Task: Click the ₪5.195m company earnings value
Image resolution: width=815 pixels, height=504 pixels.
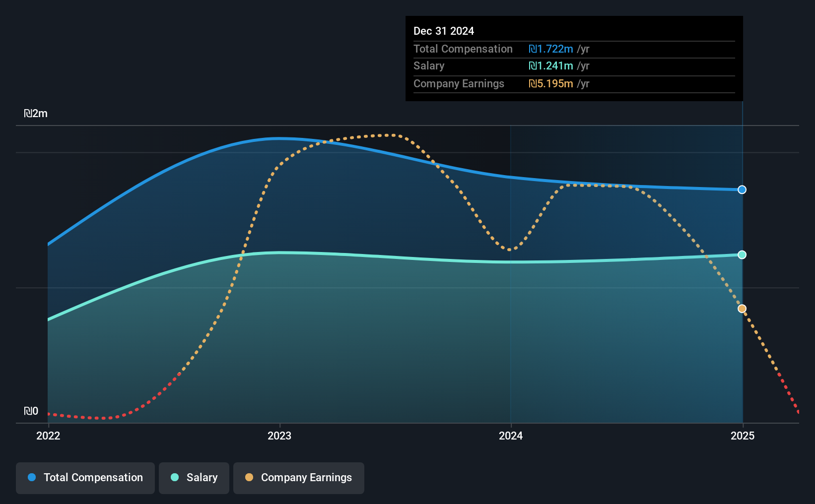Action: [x=551, y=83]
